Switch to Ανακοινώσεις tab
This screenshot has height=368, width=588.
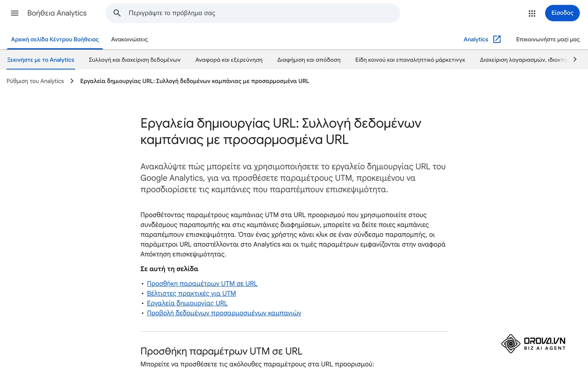pos(129,39)
